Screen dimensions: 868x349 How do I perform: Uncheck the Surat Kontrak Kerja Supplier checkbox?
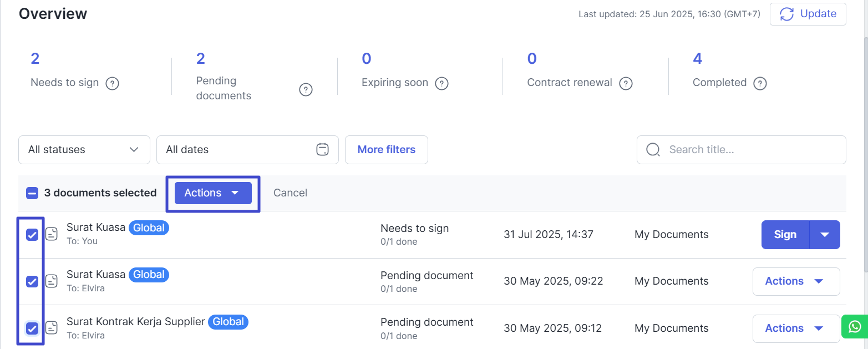pos(32,328)
